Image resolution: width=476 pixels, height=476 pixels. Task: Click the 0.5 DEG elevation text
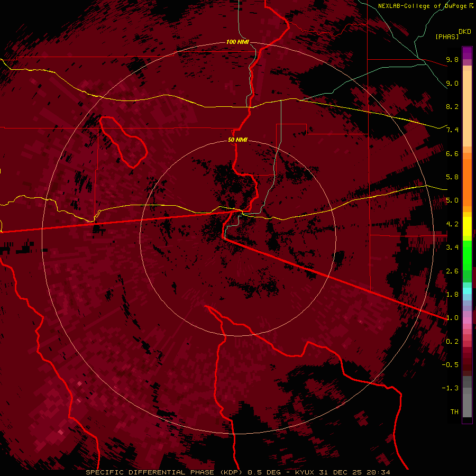(x=264, y=472)
